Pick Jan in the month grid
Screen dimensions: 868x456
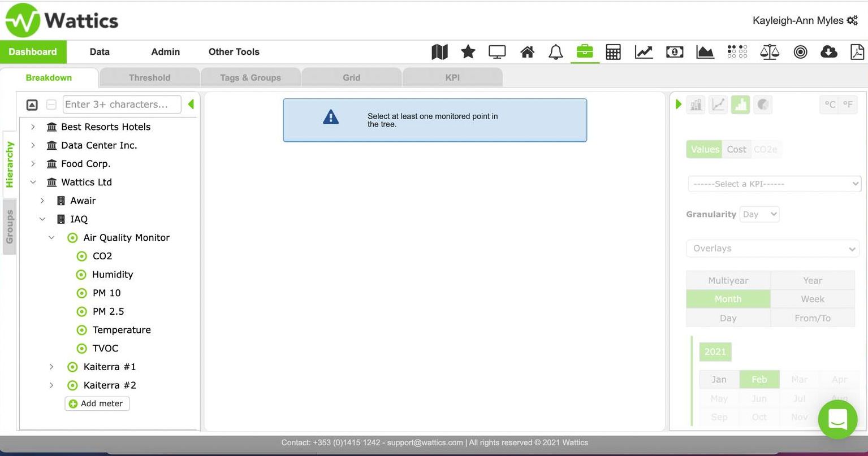coord(719,379)
